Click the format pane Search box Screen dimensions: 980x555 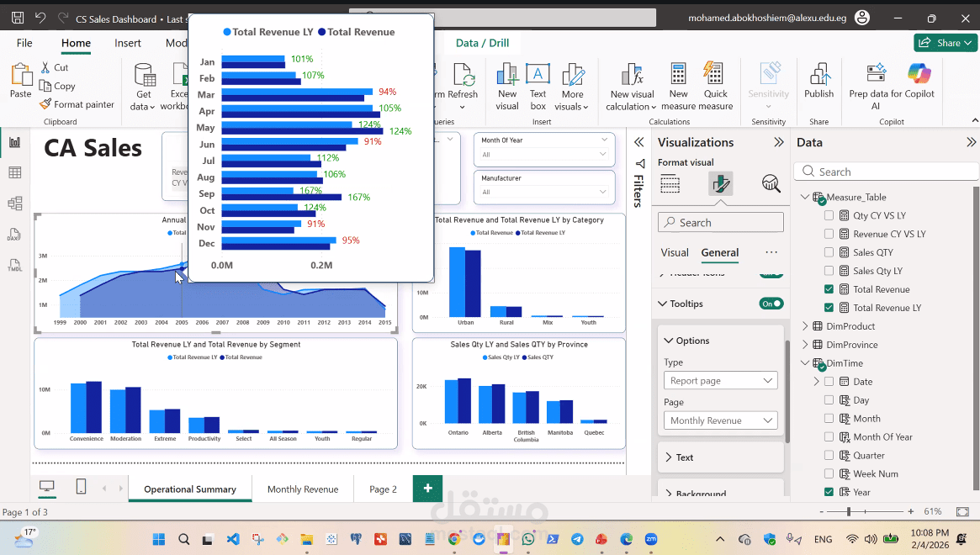[x=721, y=223]
